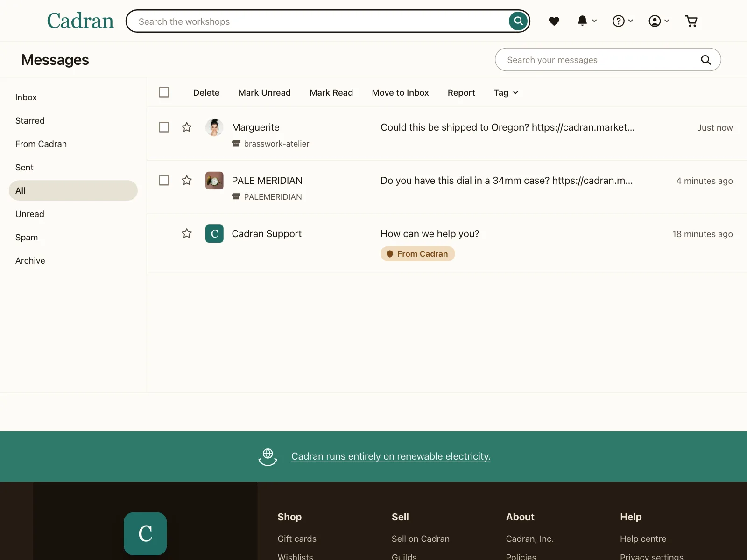Viewport: 747px width, 560px height.
Task: Tick the select-all messages checkbox
Action: pyautogui.click(x=164, y=92)
